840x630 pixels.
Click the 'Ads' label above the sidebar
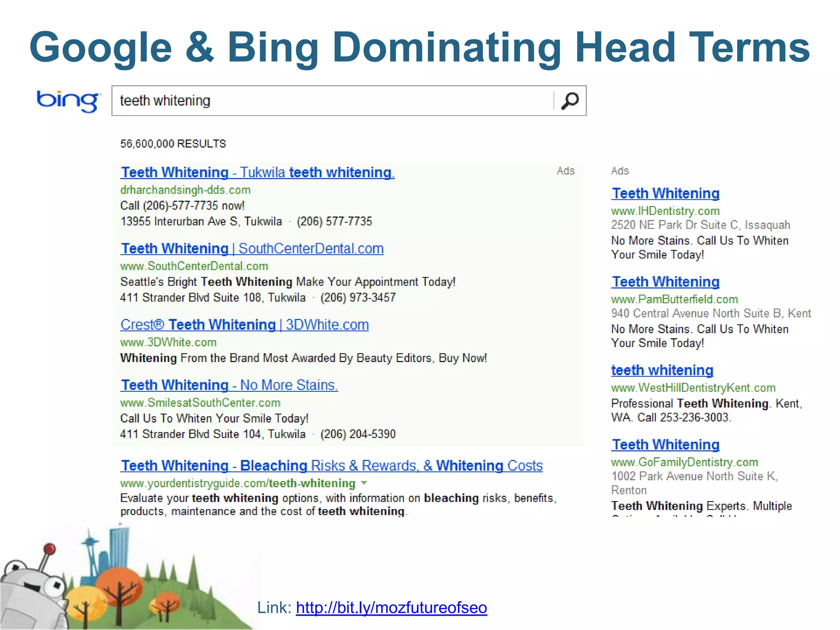pos(620,171)
